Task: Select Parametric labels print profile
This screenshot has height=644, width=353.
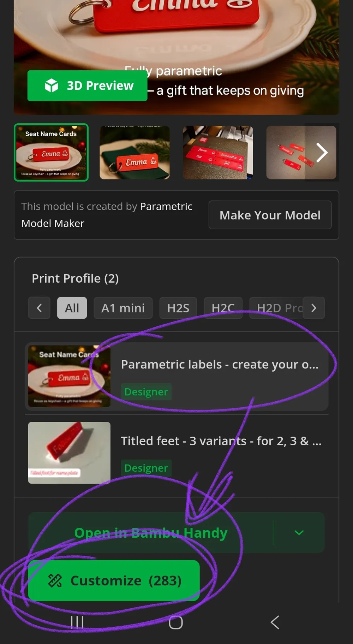Action: 176,376
